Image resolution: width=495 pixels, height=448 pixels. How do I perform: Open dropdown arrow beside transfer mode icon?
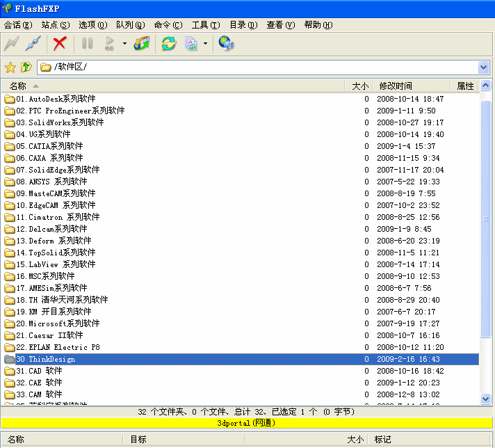206,43
